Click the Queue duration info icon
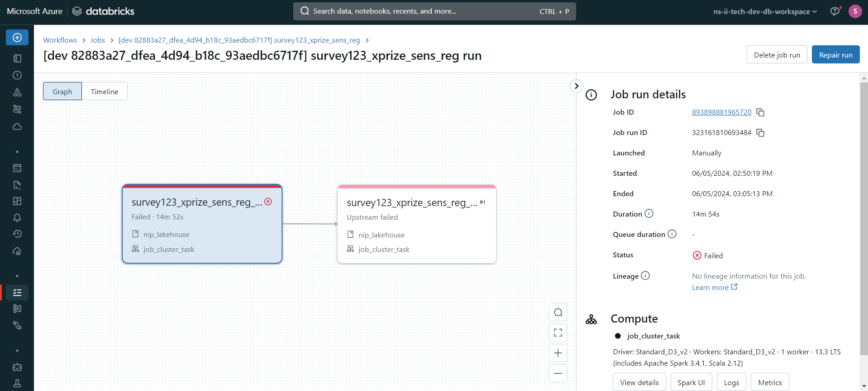The width and height of the screenshot is (868, 391). pyautogui.click(x=672, y=234)
